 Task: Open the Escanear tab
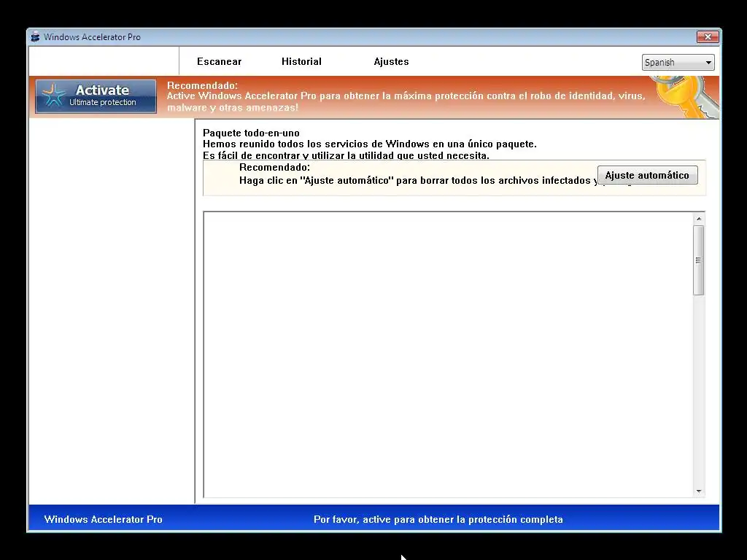(219, 61)
